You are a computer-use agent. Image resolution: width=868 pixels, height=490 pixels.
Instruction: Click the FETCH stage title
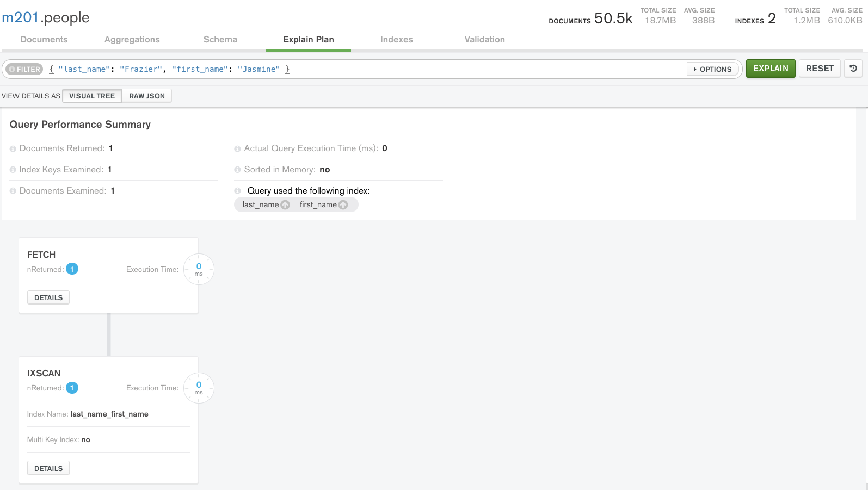[x=41, y=255]
